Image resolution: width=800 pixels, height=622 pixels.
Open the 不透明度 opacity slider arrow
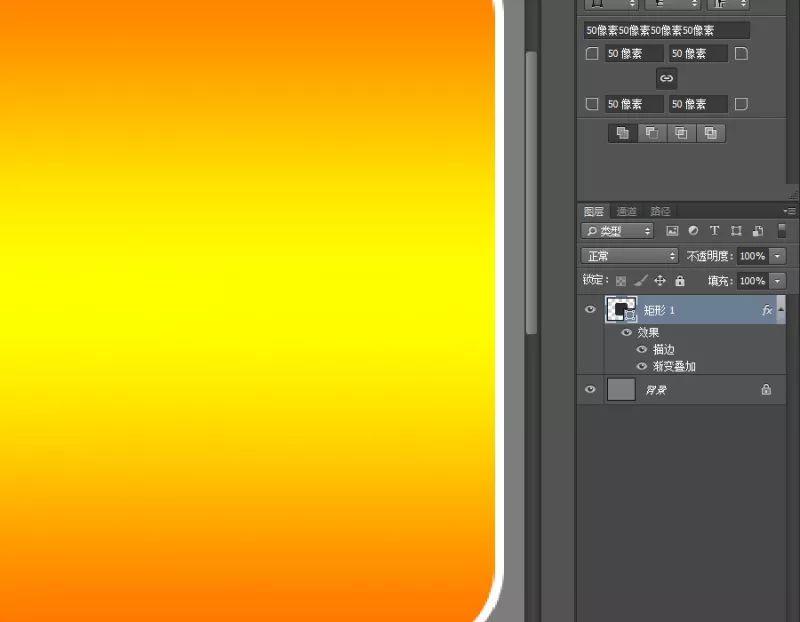tap(777, 256)
